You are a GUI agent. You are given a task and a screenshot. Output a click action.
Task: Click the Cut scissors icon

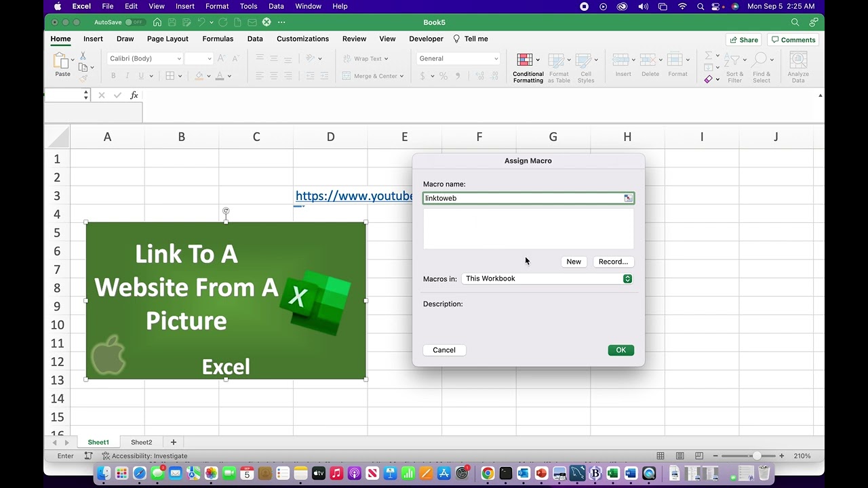(83, 56)
